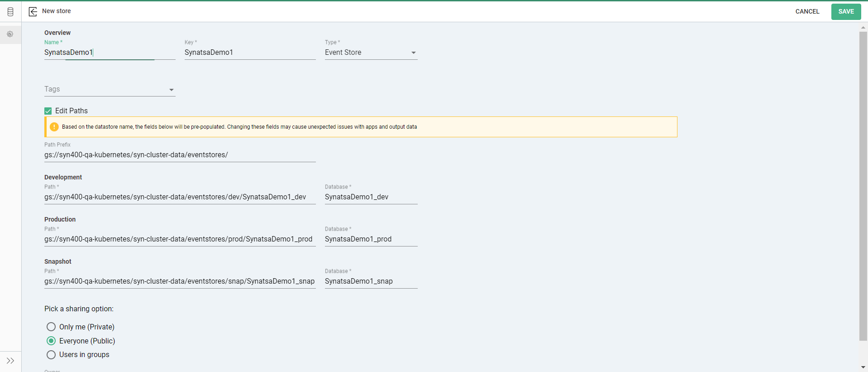Open the datastore icon in the sidebar
The image size is (868, 372).
tap(10, 12)
